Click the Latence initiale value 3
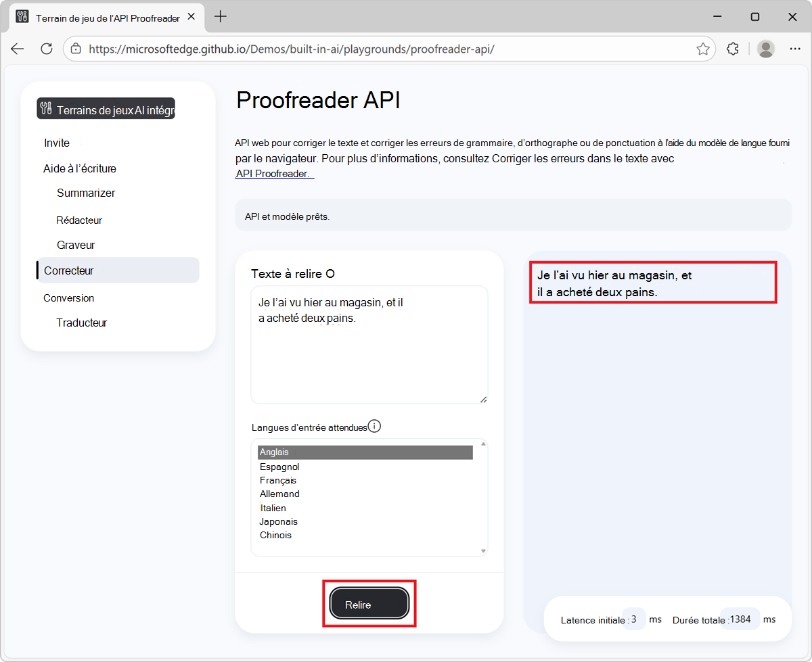 [634, 619]
